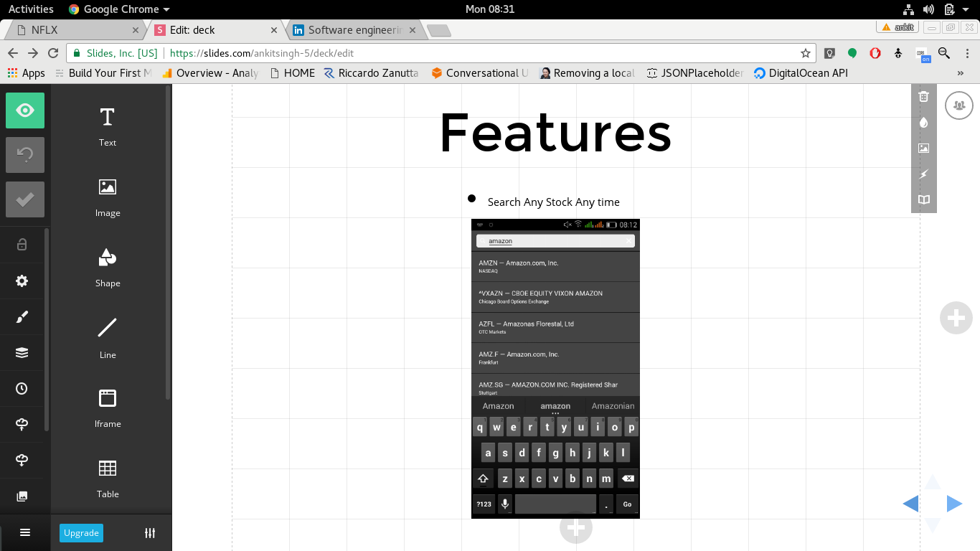Click the padlock visibility icon in sidebar

pos(22,245)
